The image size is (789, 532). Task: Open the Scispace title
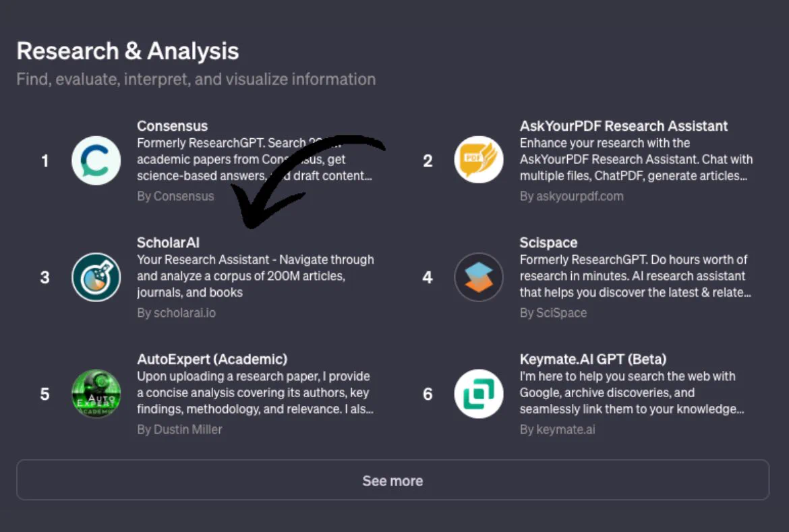pos(548,243)
